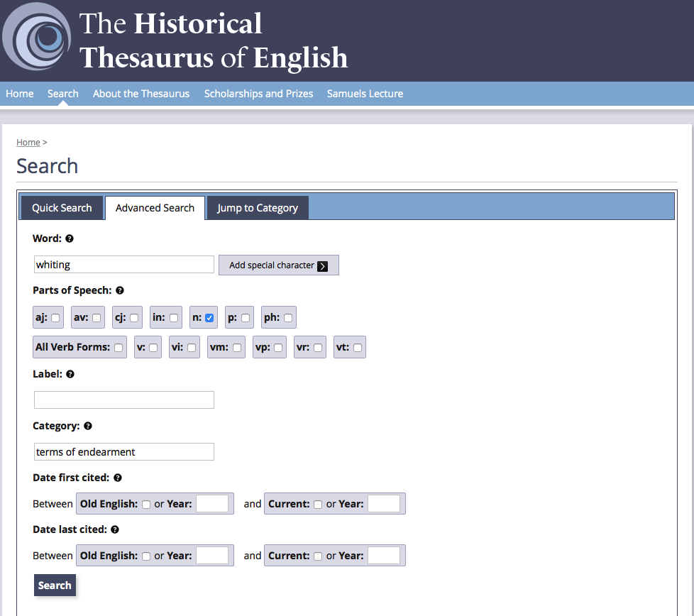The height and width of the screenshot is (616, 694).
Task: Click the Word input containing whiting
Action: click(x=123, y=265)
